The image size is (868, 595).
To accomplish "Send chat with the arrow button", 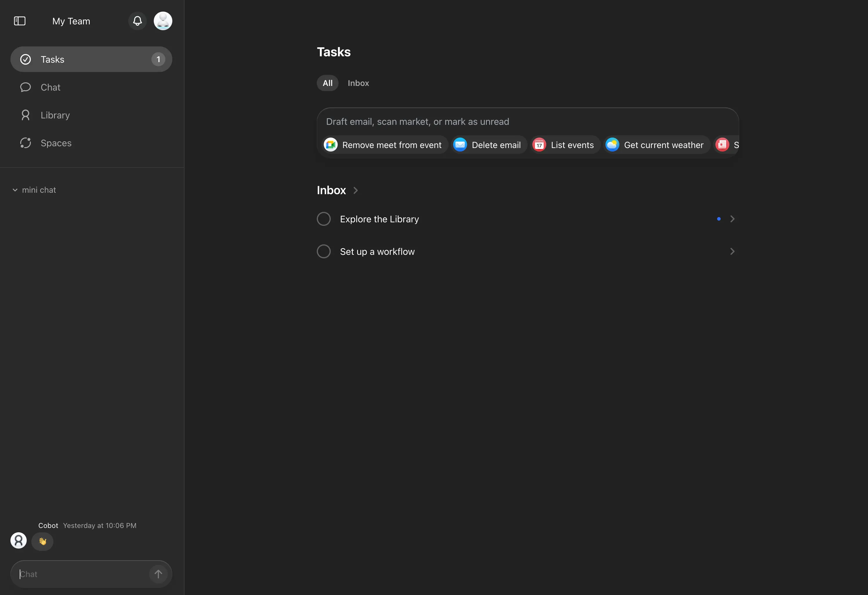I will [158, 574].
